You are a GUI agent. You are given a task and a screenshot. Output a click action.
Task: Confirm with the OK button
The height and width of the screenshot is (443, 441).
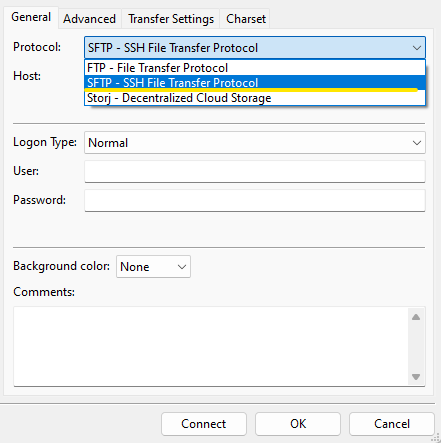point(298,424)
